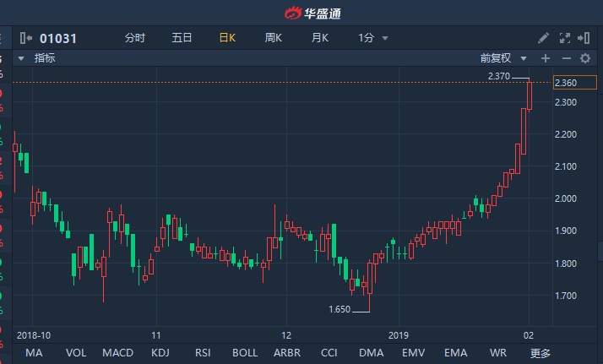Enable the MA indicator
The image size is (603, 364).
(34, 353)
